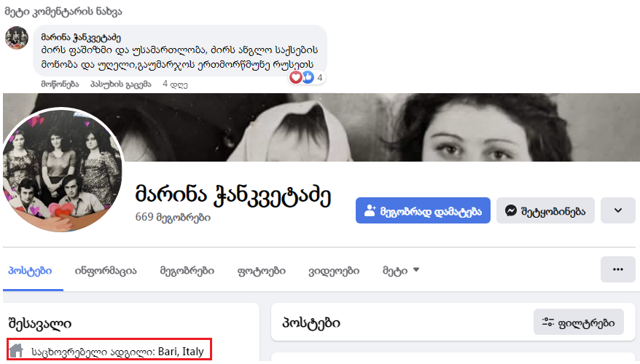Open ფილტრები filters button
Viewport: 640px width, 364px height.
[x=578, y=322]
